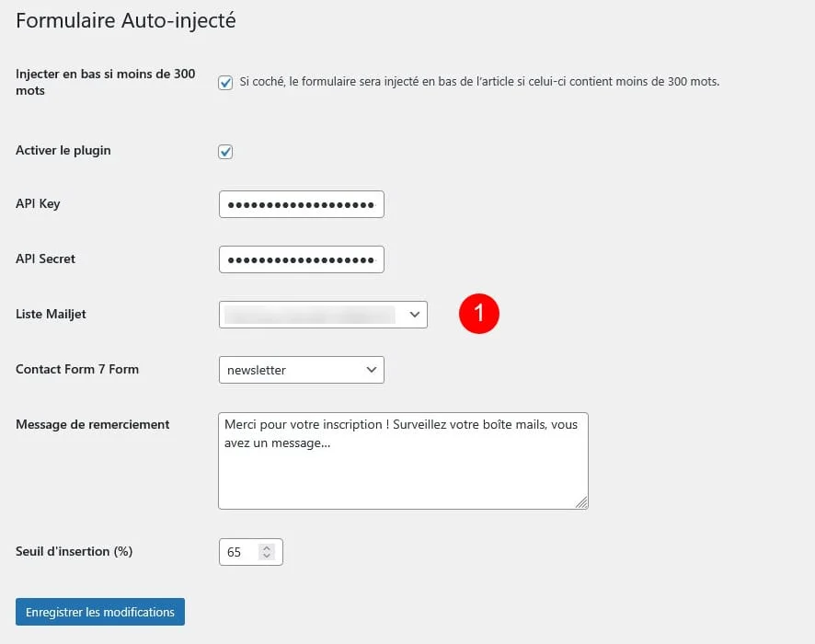Open the Liste Mailjet dropdown
Image resolution: width=815 pixels, height=644 pixels.
pos(323,315)
